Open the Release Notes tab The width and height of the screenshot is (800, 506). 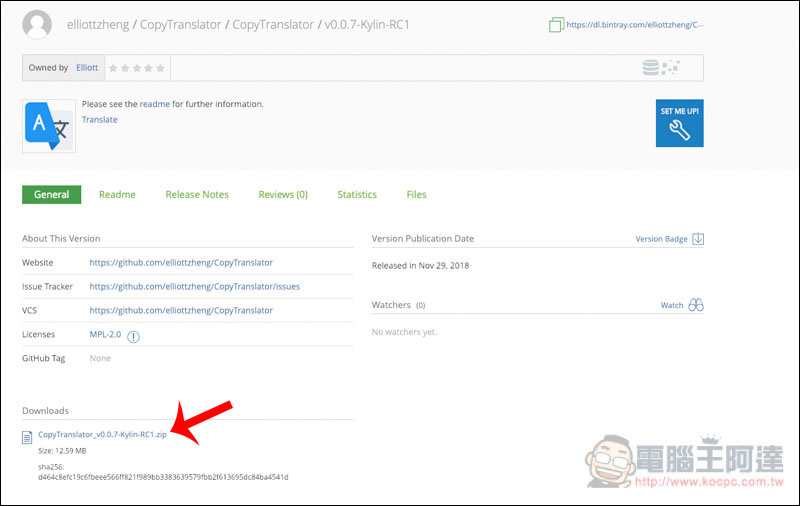point(197,194)
